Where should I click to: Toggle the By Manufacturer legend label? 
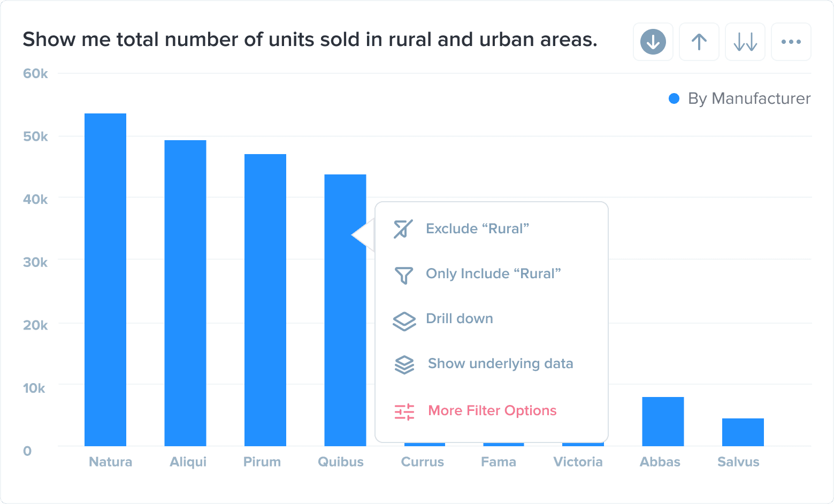click(x=749, y=98)
